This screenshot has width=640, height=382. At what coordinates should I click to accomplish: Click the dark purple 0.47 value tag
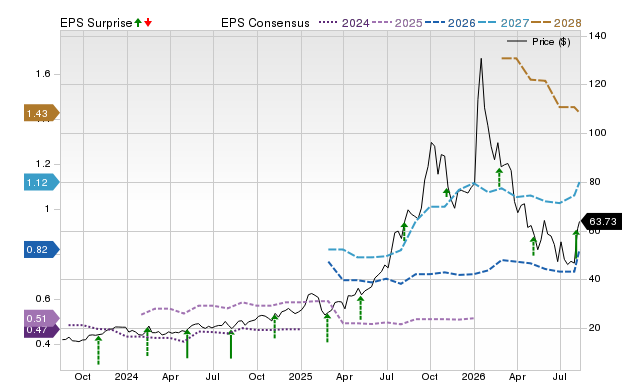(x=42, y=331)
